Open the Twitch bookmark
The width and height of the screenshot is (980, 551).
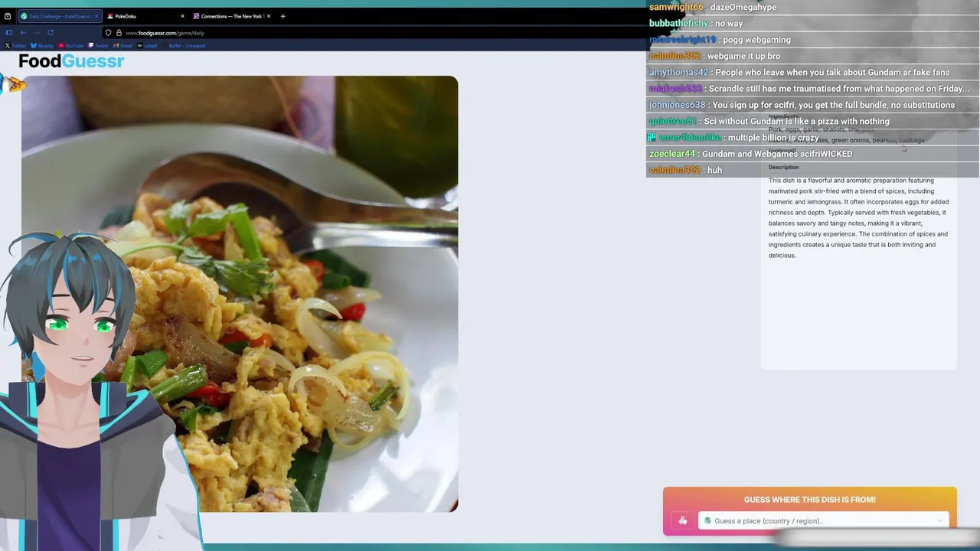(x=99, y=45)
